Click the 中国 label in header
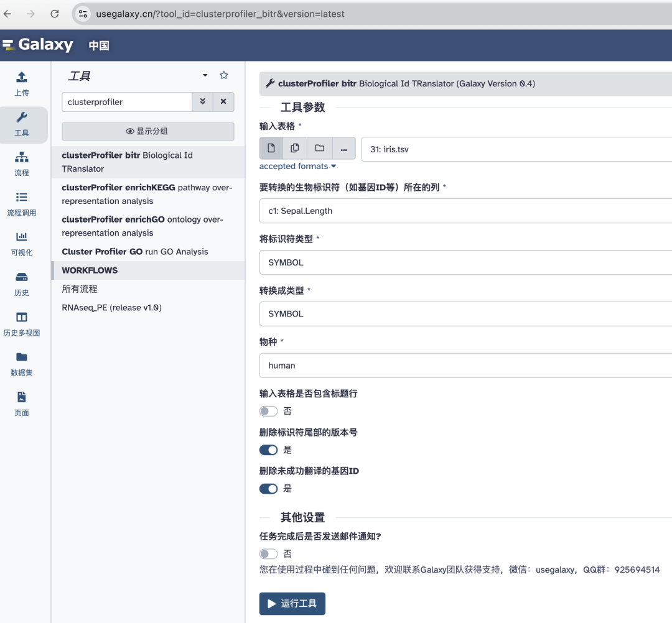The image size is (672, 623). point(99,45)
